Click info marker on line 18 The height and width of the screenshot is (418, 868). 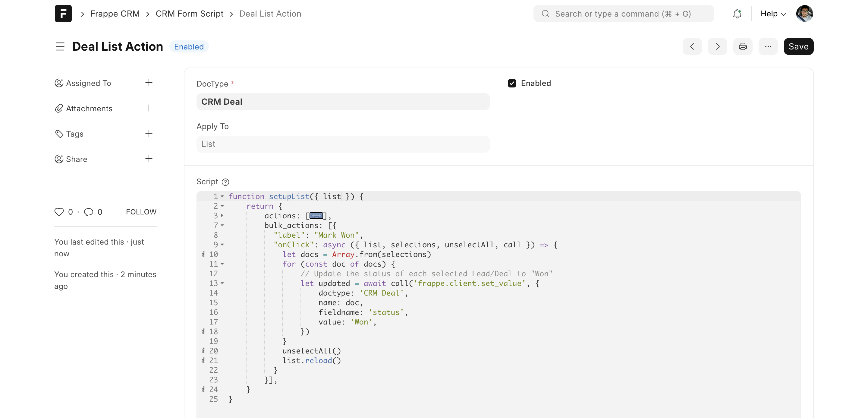203,331
